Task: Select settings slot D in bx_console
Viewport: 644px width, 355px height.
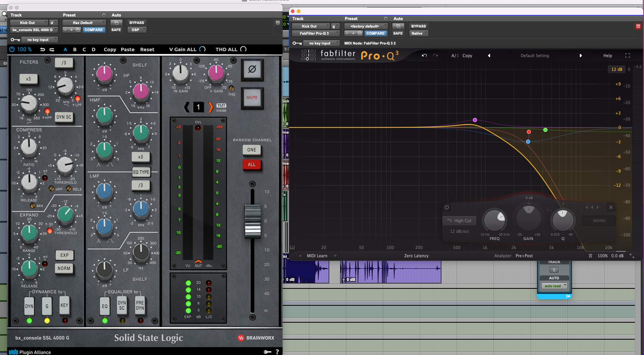Action: point(94,50)
